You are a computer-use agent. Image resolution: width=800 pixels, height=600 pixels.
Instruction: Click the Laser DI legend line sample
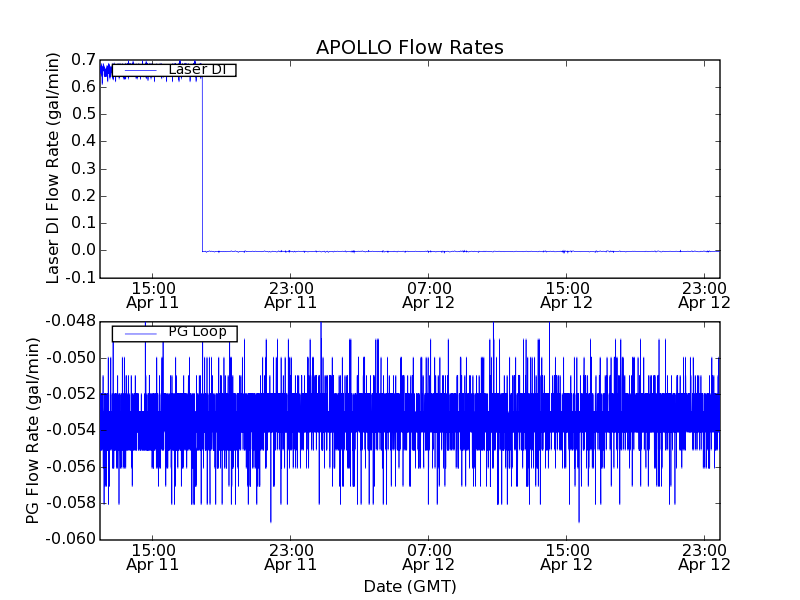(140, 70)
